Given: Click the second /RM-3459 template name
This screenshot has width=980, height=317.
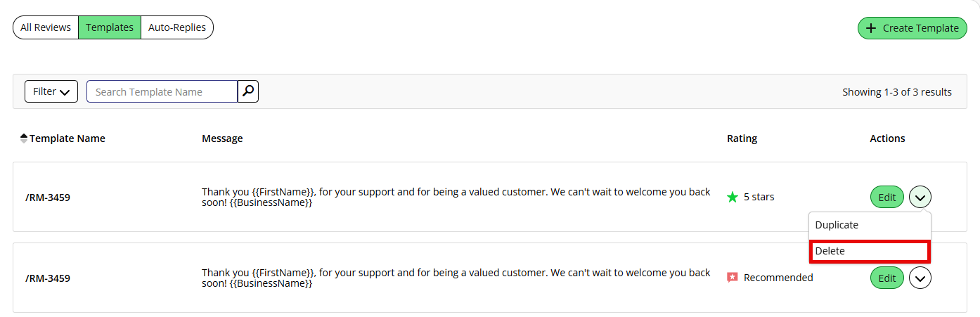Looking at the screenshot, I should [x=48, y=278].
